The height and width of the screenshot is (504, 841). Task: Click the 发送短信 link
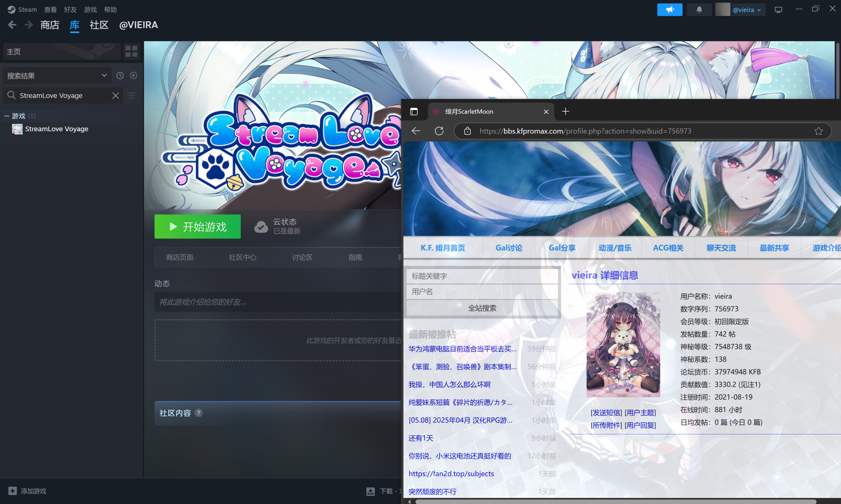(x=606, y=413)
